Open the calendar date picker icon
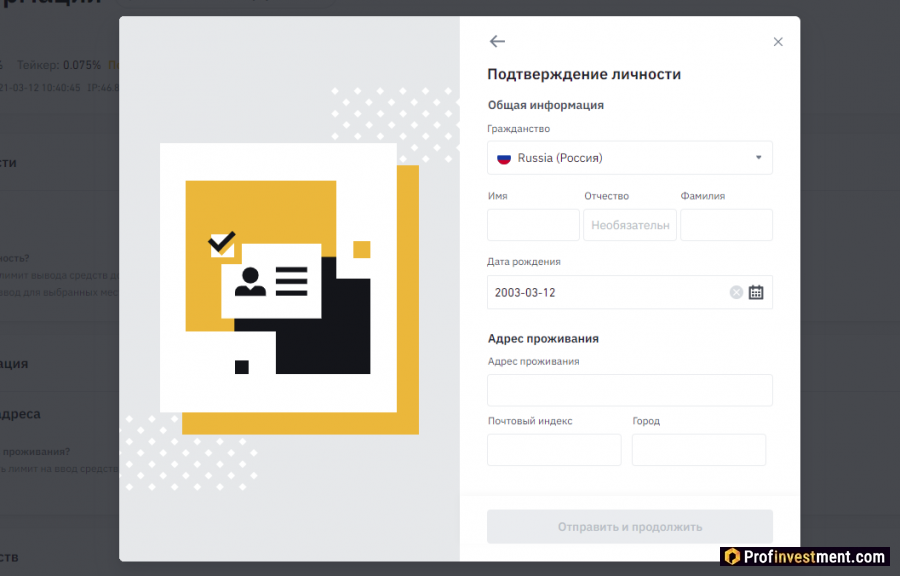 756,293
